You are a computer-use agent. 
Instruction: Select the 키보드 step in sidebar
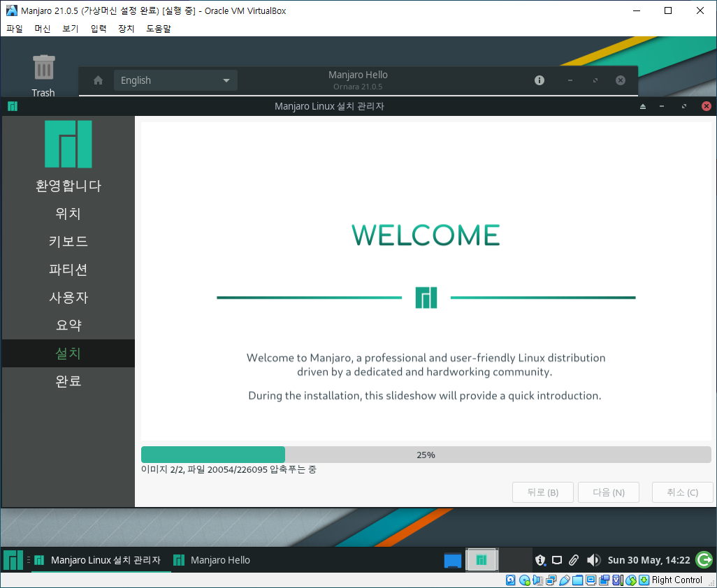(x=68, y=241)
